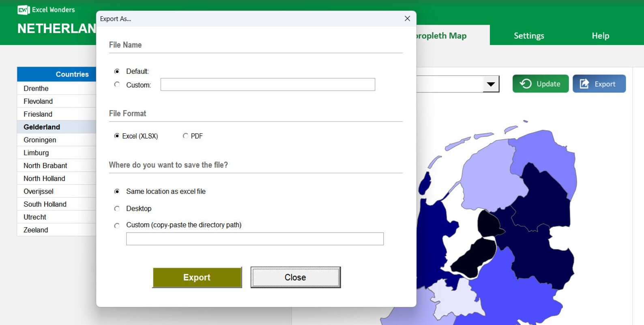Screen dimensions: 644x325
Task: Click the Close button in the dialog
Action: [296, 278]
